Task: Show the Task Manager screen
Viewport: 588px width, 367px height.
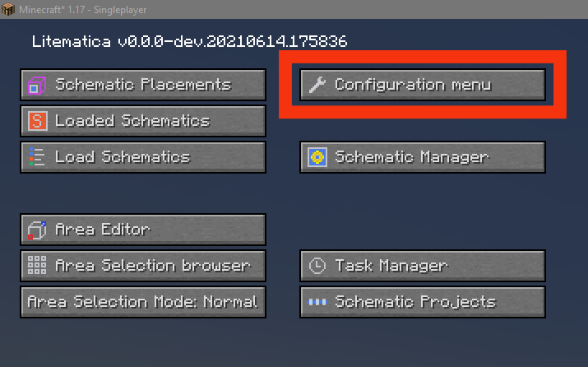Action: (423, 266)
